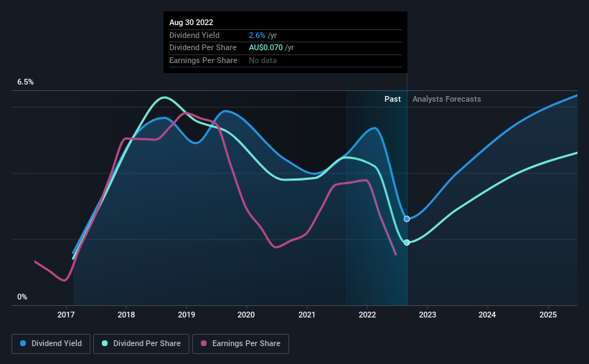This screenshot has width=589, height=364.
Task: Select the teal Dividend Per Share data point marker
Action: [407, 242]
